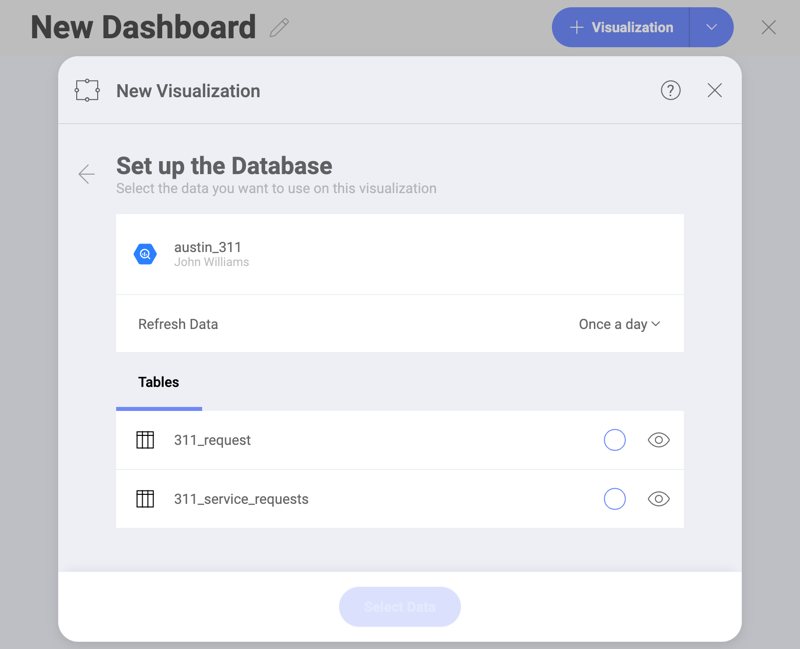Select the austin_311 data source name
This screenshot has height=649, width=800.
(x=208, y=247)
